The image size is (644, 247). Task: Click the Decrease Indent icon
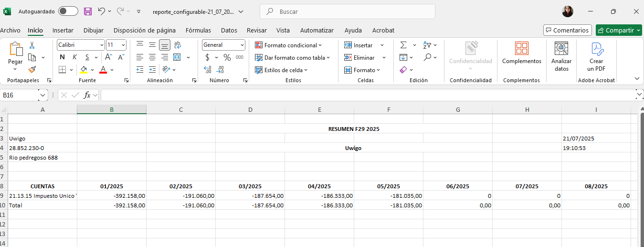[140, 70]
